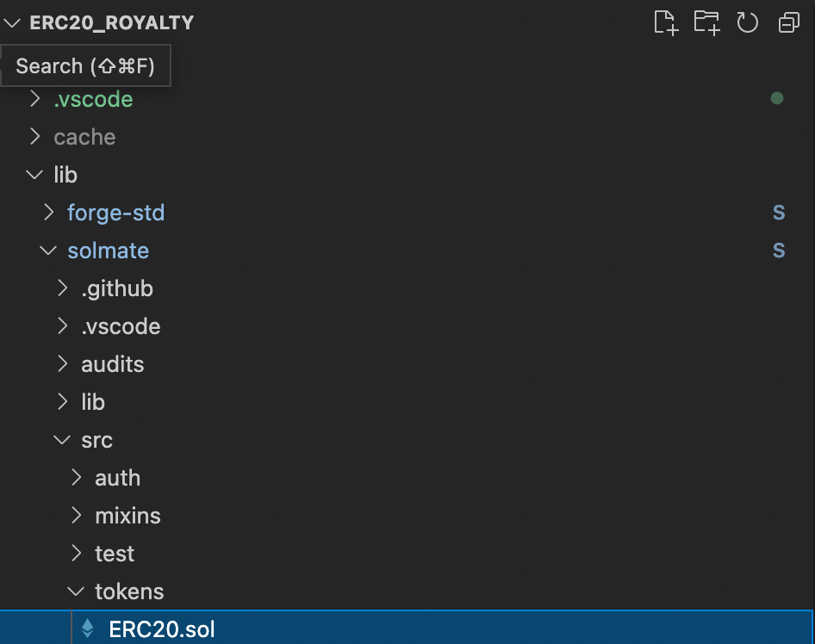Expand the cache folder chevron
This screenshot has height=644, width=815.
[34, 137]
